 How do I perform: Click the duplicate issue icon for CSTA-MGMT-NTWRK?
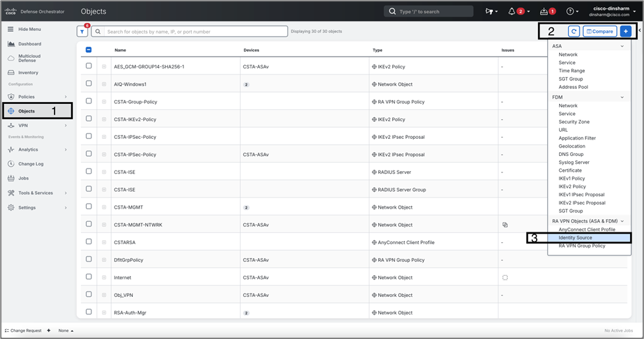click(505, 224)
